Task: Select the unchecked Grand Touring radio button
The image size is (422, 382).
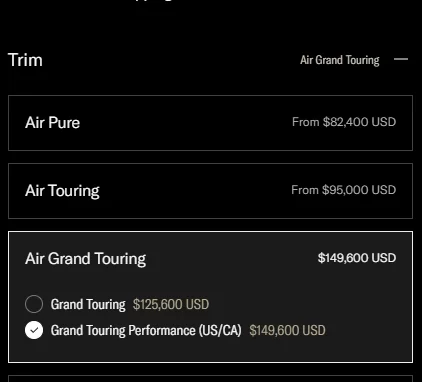Action: pyautogui.click(x=34, y=304)
